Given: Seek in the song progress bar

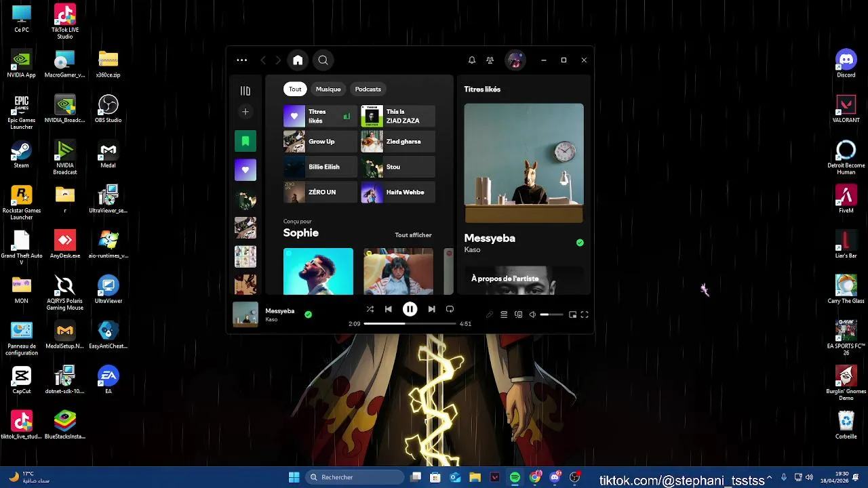Looking at the screenshot, I should click(x=410, y=324).
